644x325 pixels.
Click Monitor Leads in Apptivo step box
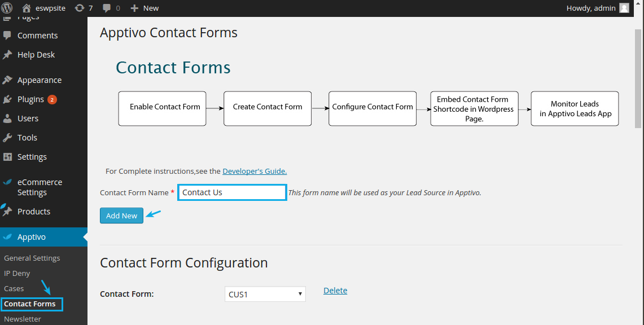point(575,108)
